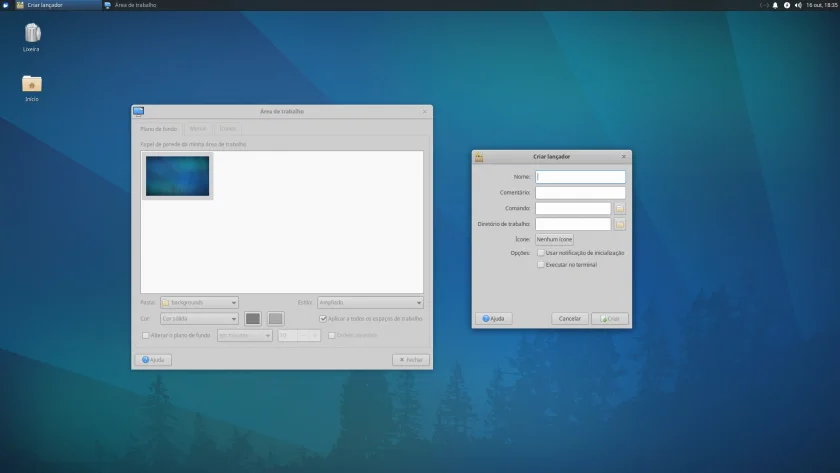
Task: Click the Criar button
Action: [x=610, y=319]
